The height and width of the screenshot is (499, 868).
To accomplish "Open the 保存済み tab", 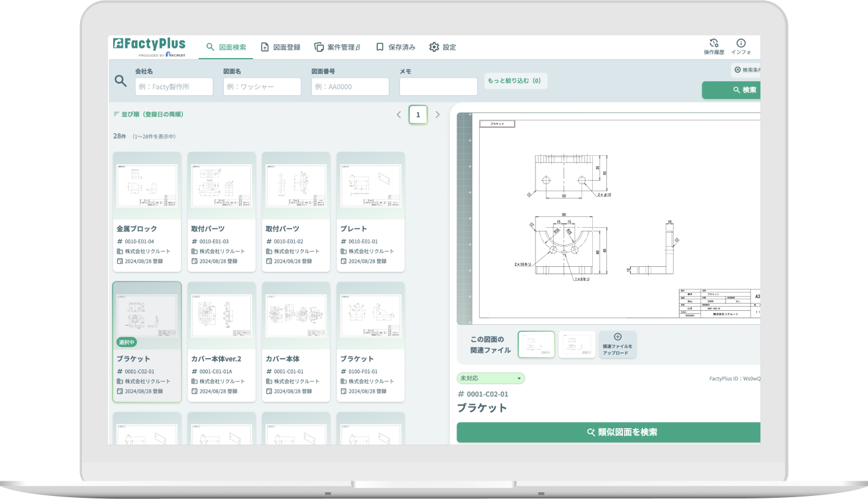I will (395, 47).
